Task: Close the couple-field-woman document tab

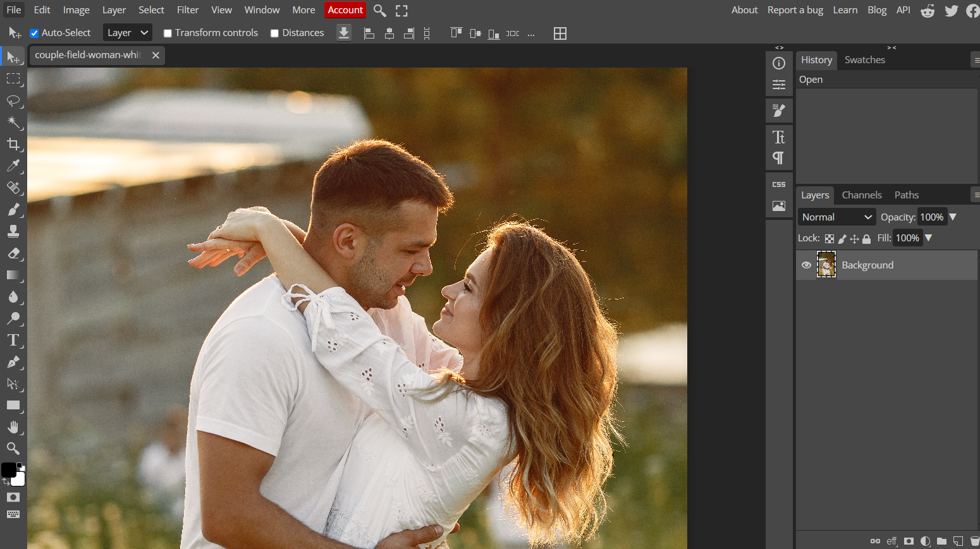Action: pos(156,55)
